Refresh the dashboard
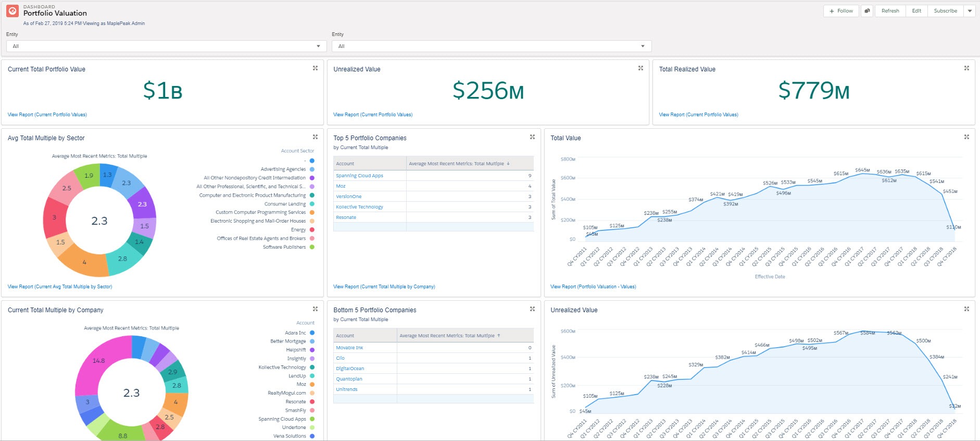Viewport: 980px width, 441px height. [890, 11]
